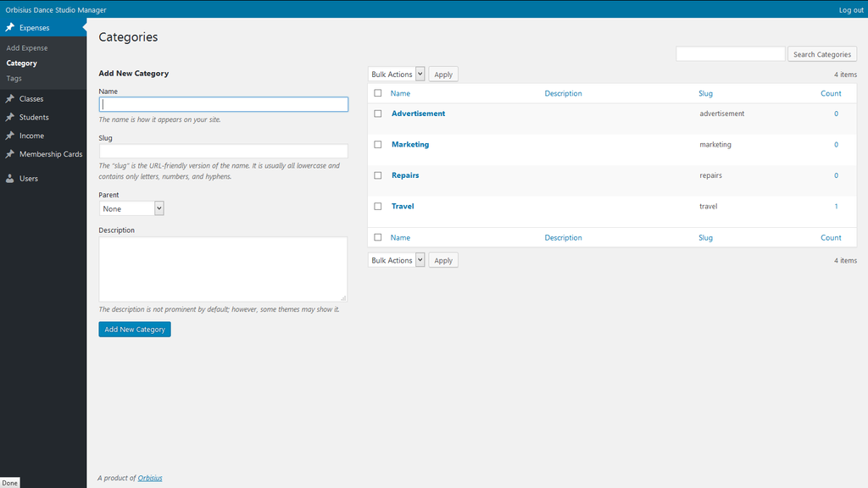View the count for Advertisement category
The image size is (868, 488).
836,114
